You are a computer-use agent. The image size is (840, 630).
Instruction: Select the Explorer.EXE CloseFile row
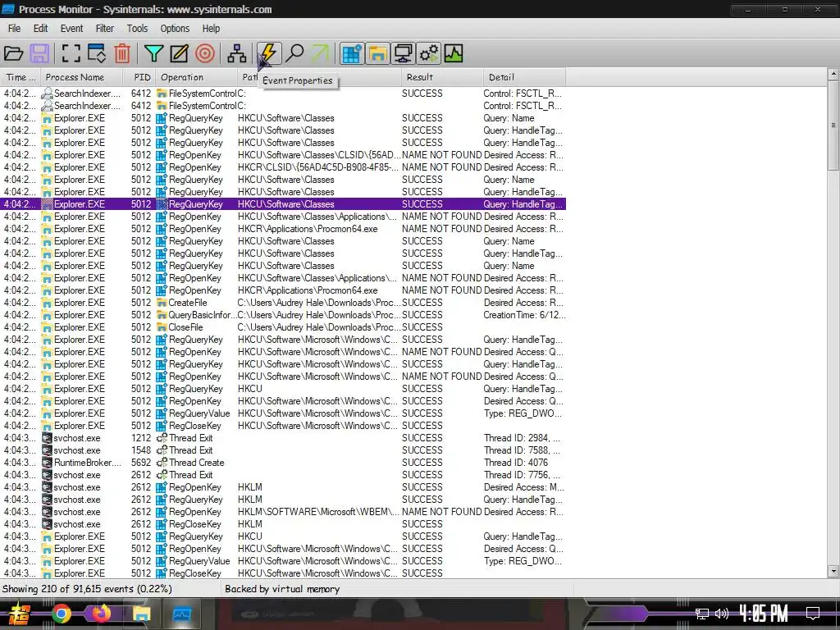coord(283,327)
